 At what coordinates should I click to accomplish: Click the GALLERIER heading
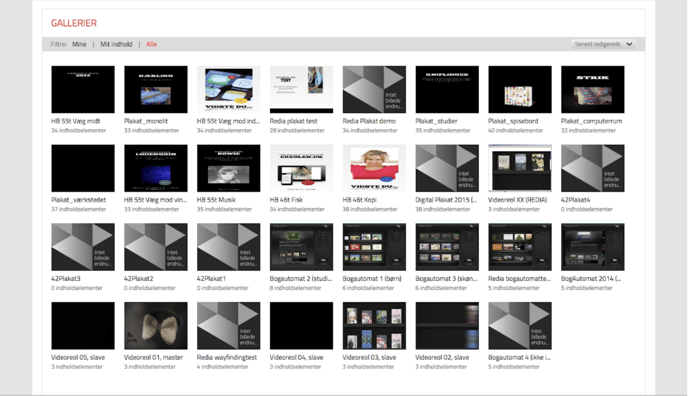click(74, 23)
